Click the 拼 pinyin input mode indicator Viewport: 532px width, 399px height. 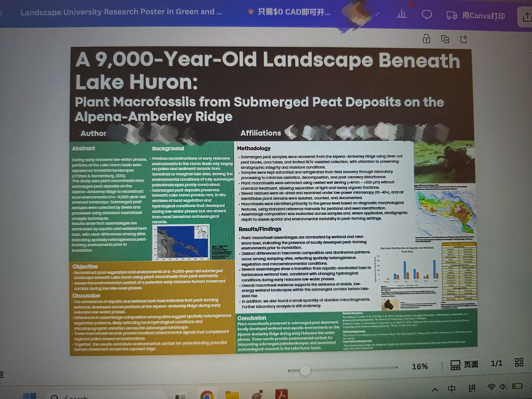coord(472,388)
